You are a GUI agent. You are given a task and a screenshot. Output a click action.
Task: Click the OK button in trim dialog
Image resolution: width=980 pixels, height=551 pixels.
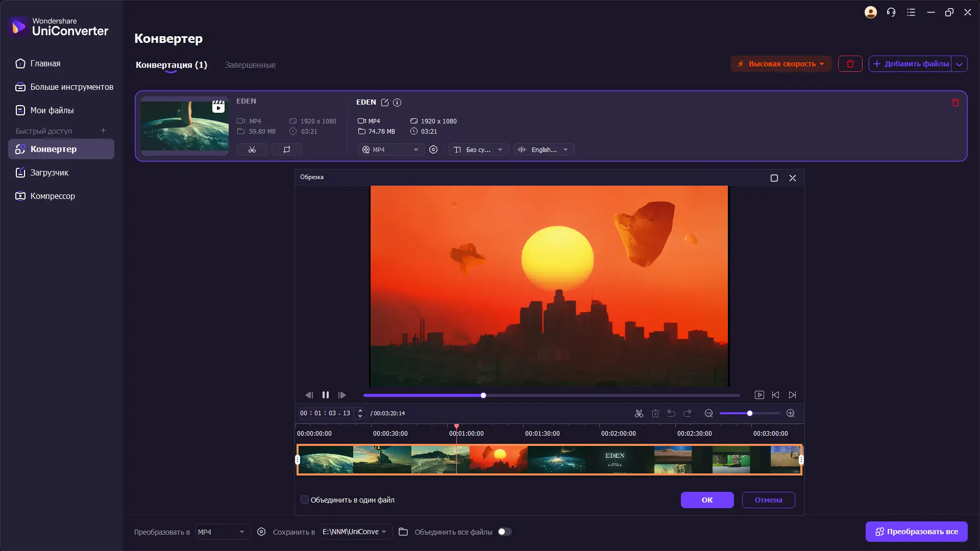(707, 500)
